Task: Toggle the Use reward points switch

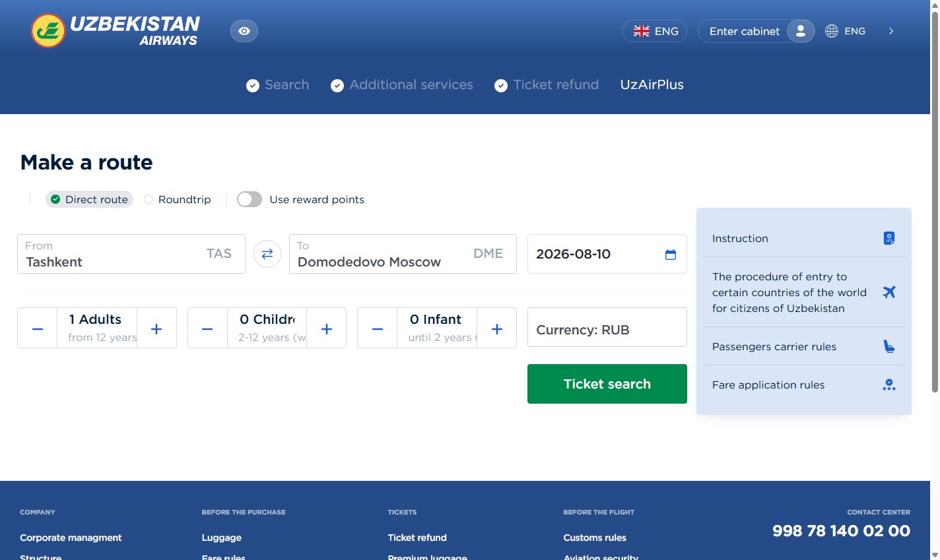Action: point(250,199)
